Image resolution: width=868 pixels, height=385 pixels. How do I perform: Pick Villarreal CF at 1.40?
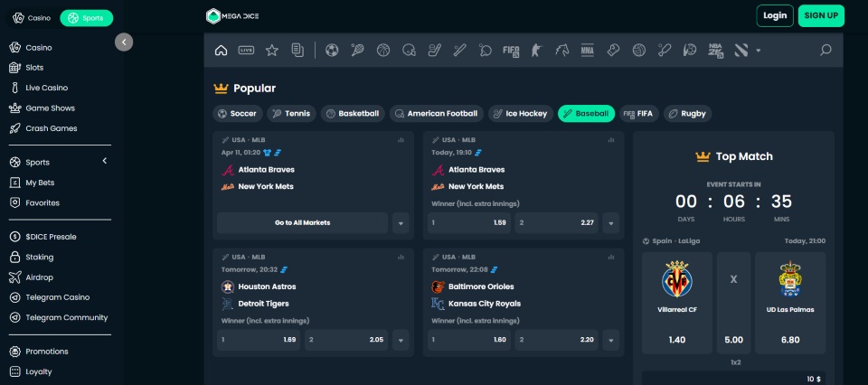(677, 303)
